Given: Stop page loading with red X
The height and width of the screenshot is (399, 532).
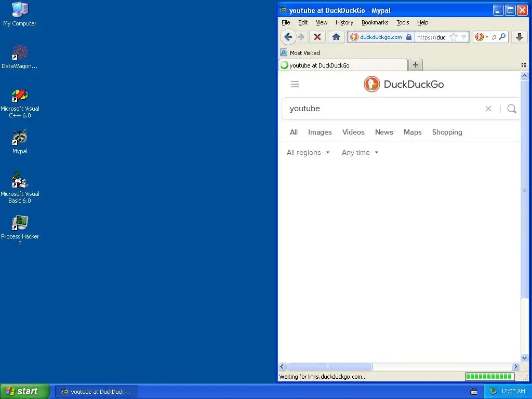Looking at the screenshot, I should pos(317,37).
